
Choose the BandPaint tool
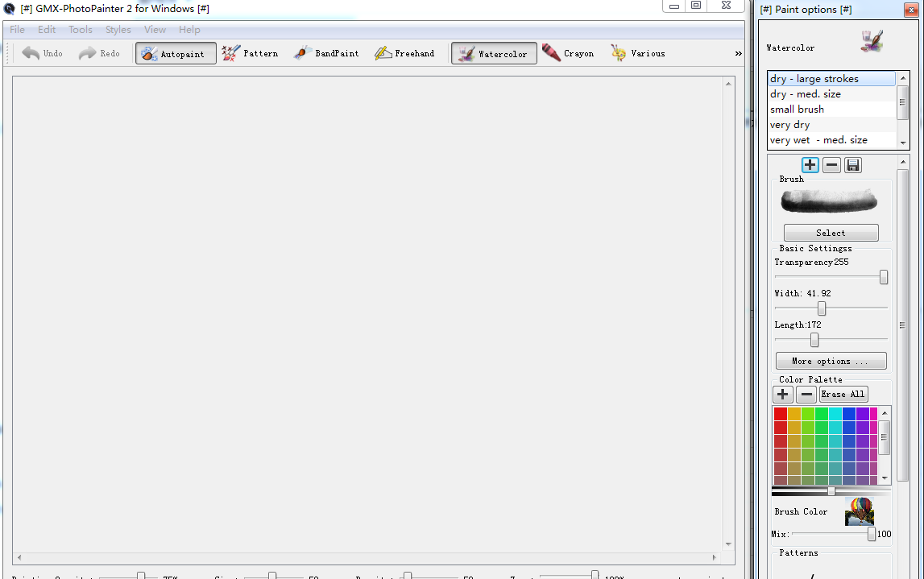[x=326, y=53]
